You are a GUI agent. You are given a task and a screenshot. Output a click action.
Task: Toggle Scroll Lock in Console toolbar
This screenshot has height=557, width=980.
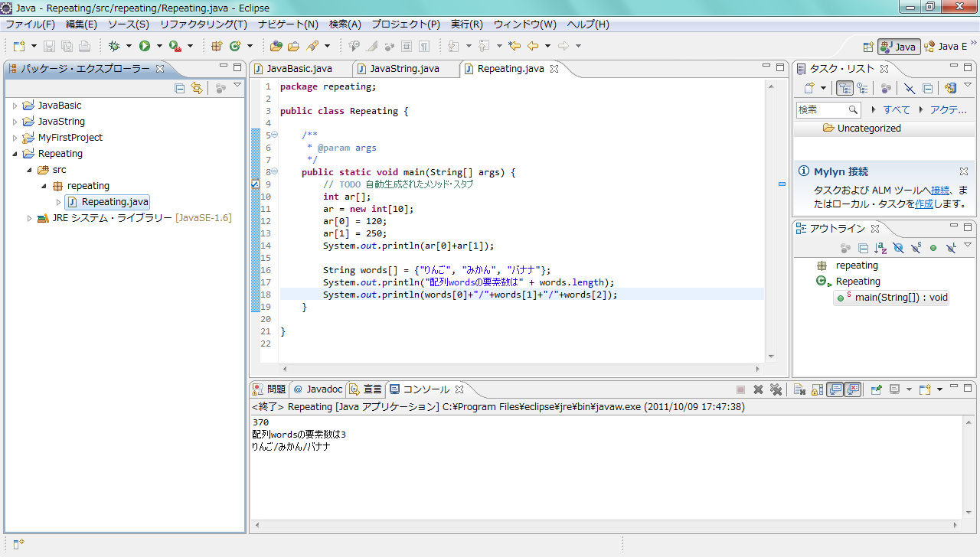tap(817, 389)
